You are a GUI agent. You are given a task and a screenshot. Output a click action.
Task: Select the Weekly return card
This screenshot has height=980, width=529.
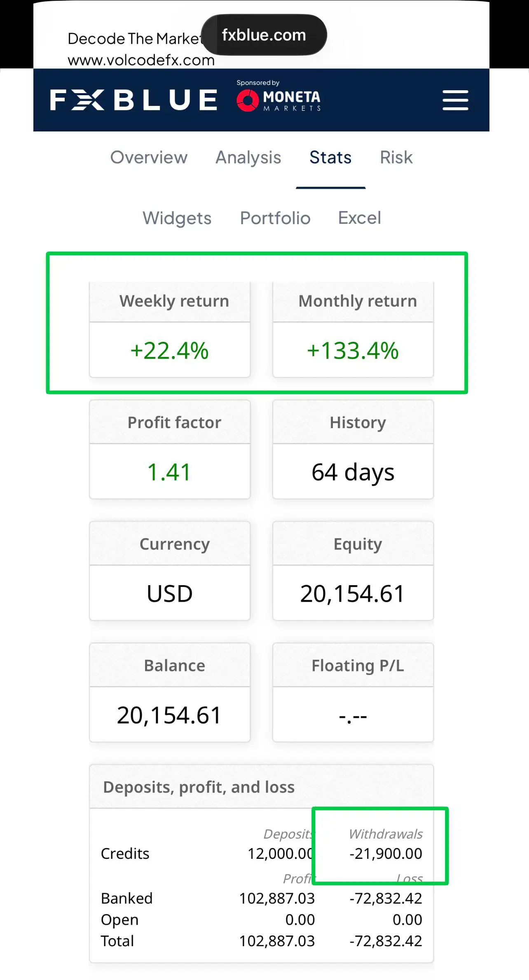pyautogui.click(x=170, y=330)
